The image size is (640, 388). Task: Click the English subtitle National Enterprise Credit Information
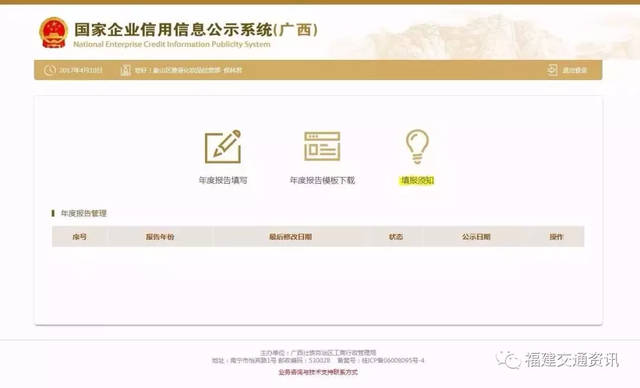click(x=172, y=44)
